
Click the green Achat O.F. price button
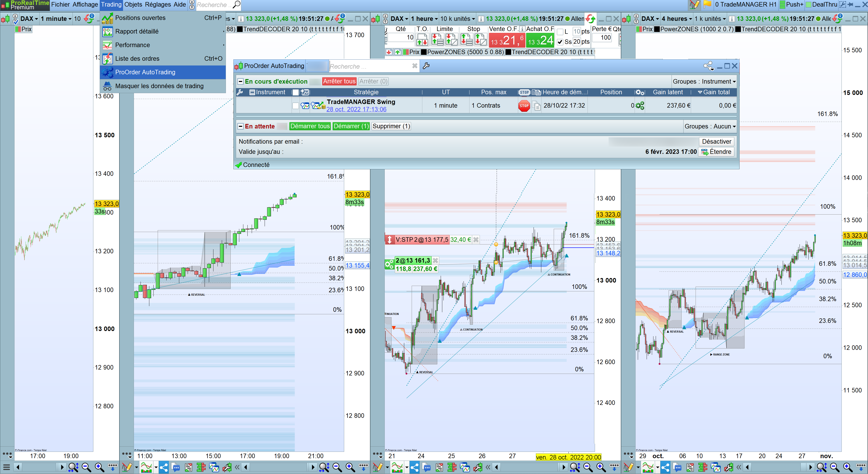540,40
